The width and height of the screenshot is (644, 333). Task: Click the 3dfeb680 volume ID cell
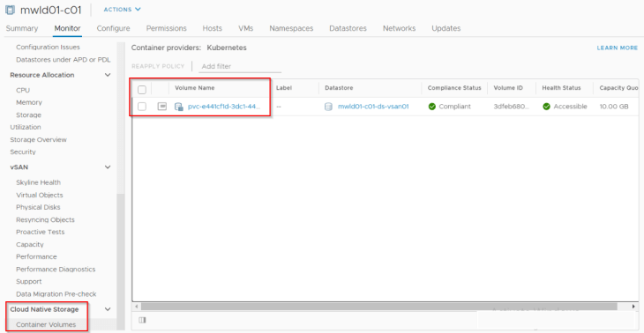pyautogui.click(x=512, y=107)
